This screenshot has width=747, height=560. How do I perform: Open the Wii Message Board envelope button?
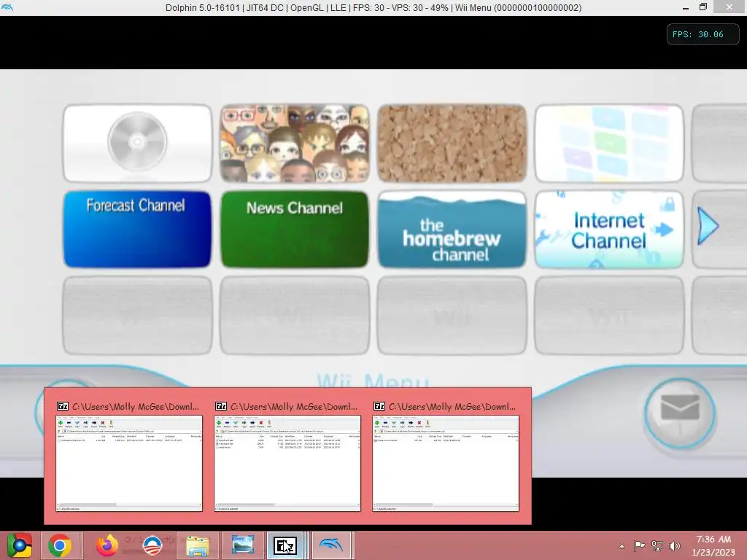(680, 413)
